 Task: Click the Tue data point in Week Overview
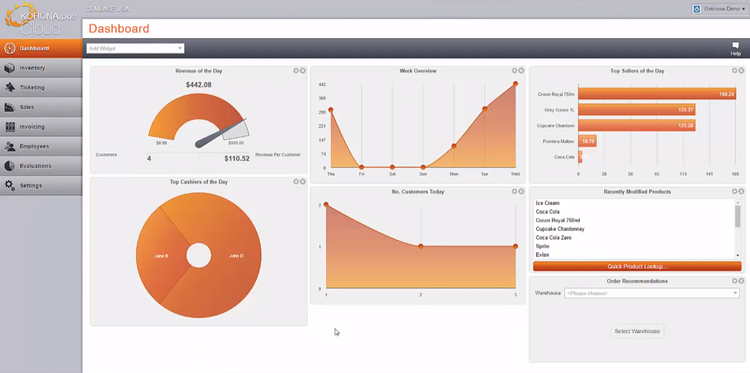tap(485, 109)
